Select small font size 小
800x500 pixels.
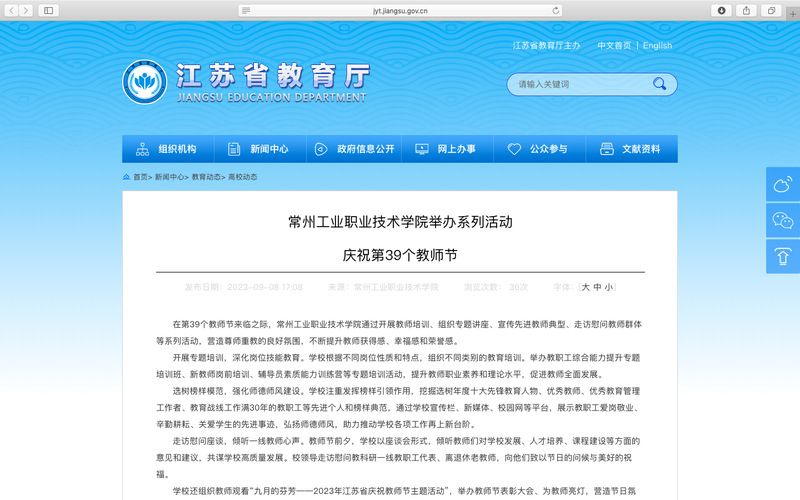pos(608,287)
